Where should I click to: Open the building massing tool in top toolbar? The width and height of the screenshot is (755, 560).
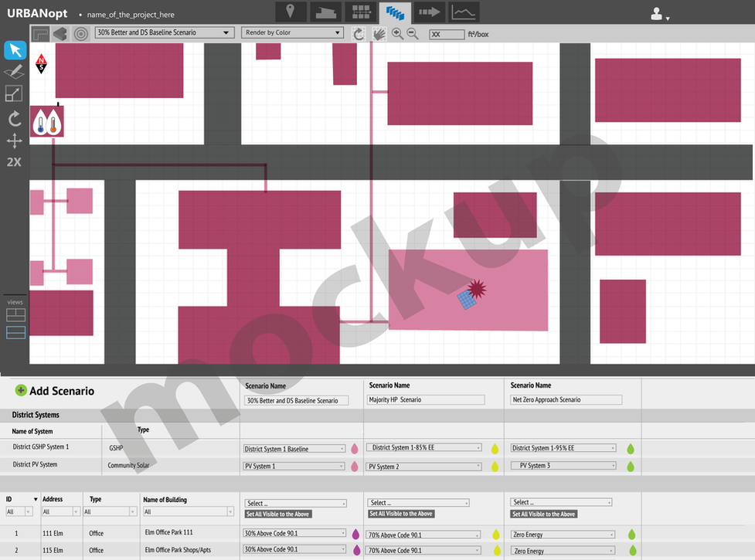325,12
